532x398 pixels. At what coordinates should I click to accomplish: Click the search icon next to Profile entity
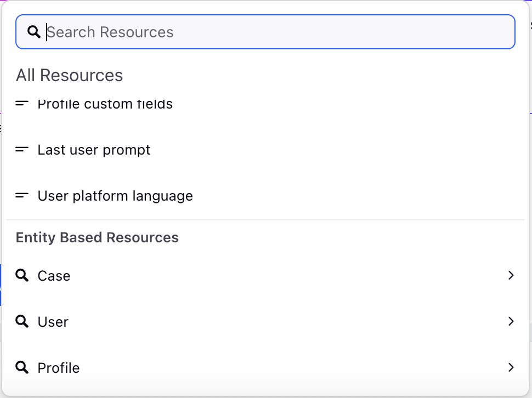coord(22,367)
